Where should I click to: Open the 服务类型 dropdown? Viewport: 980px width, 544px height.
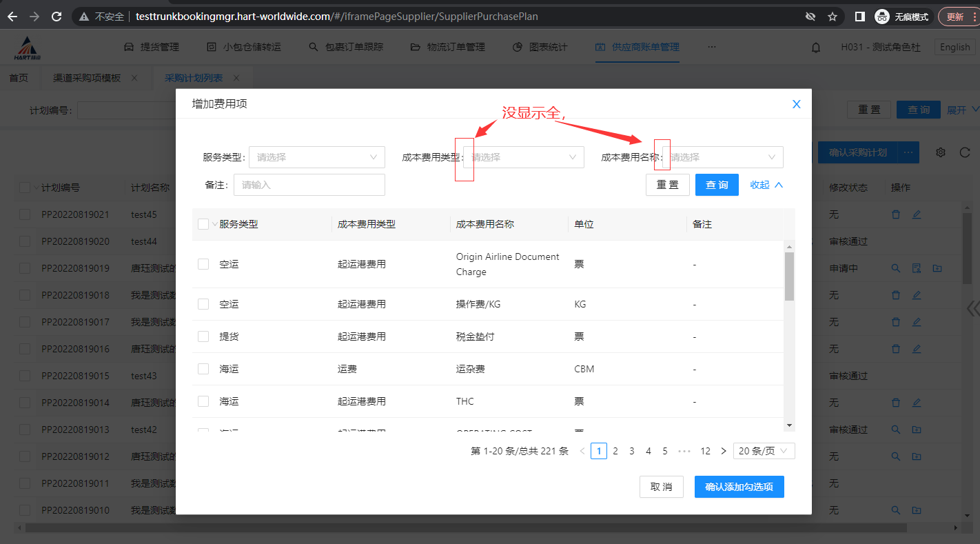316,157
